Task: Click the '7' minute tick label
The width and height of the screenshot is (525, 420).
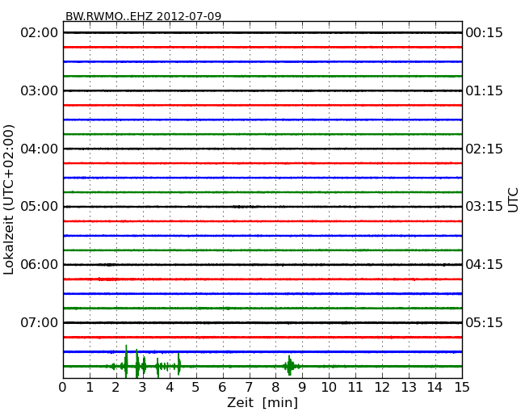Action: (x=249, y=387)
